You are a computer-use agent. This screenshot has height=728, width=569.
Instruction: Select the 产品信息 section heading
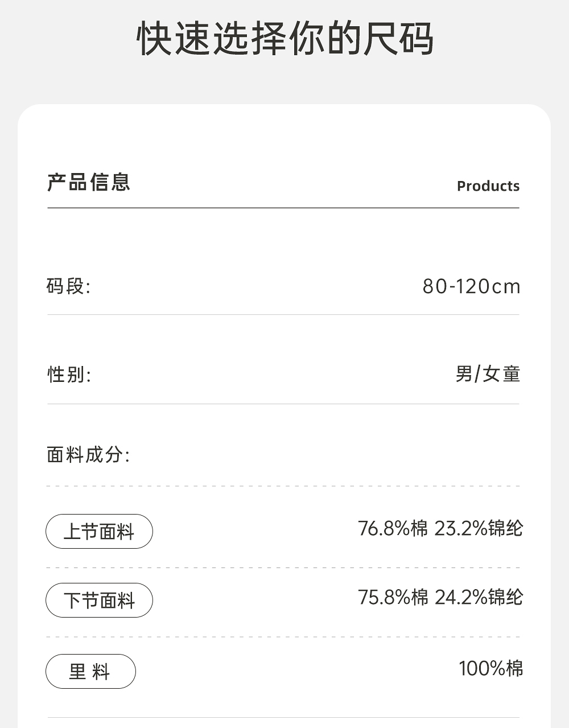tap(89, 183)
